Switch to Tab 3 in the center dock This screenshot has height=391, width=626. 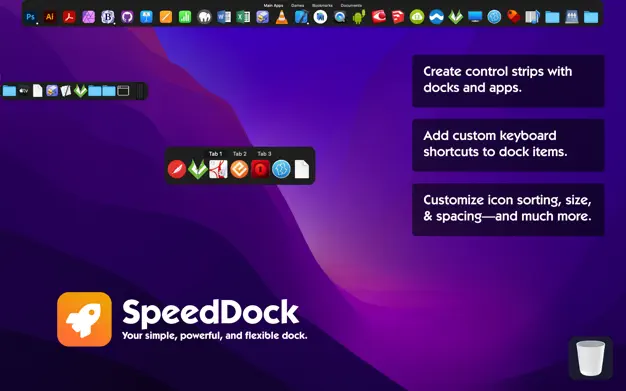point(264,154)
